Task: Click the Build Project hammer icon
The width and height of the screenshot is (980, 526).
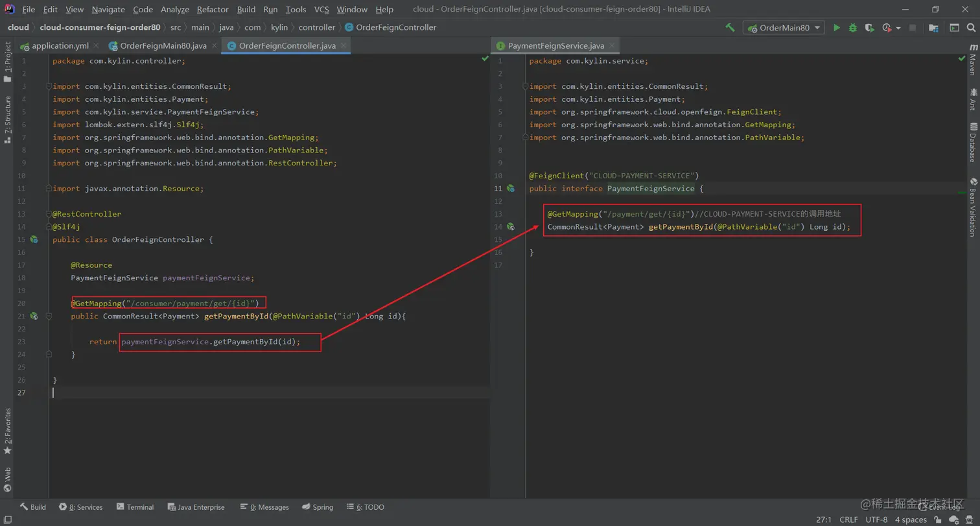Action: (x=730, y=27)
